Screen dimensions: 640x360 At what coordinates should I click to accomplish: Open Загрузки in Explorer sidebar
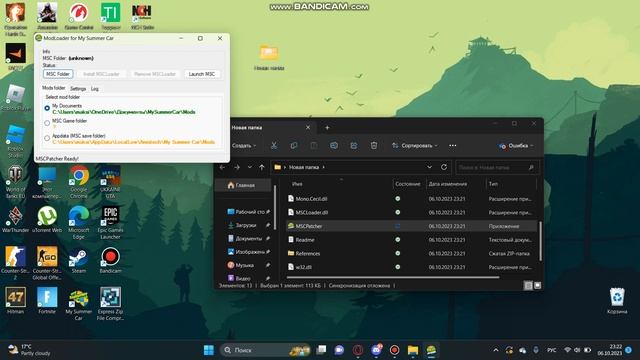tap(249, 225)
